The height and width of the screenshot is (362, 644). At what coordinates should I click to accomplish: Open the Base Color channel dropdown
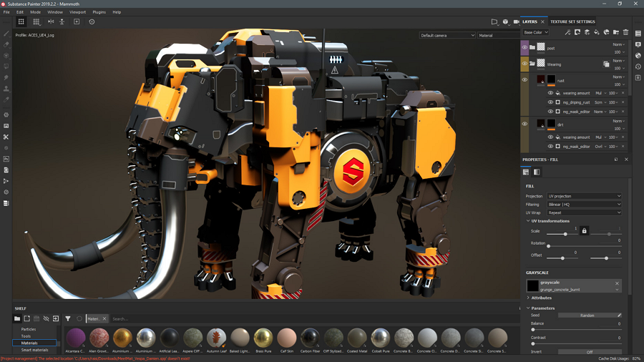tap(536, 32)
